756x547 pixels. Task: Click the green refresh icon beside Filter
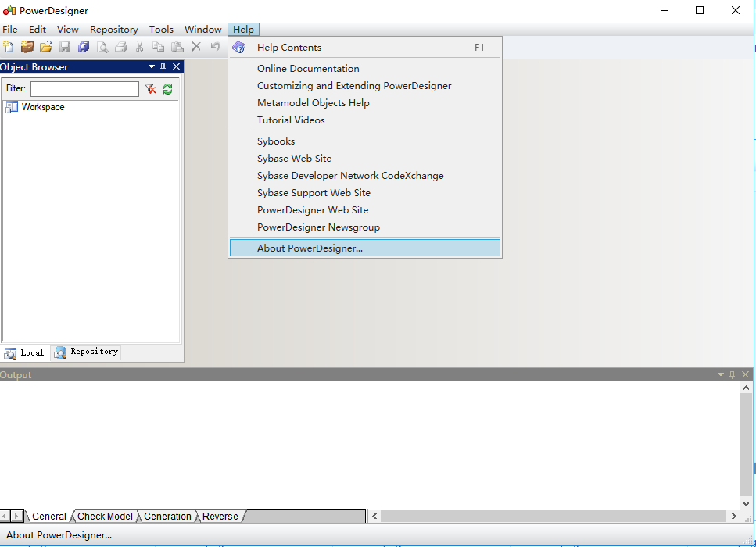[x=168, y=89]
